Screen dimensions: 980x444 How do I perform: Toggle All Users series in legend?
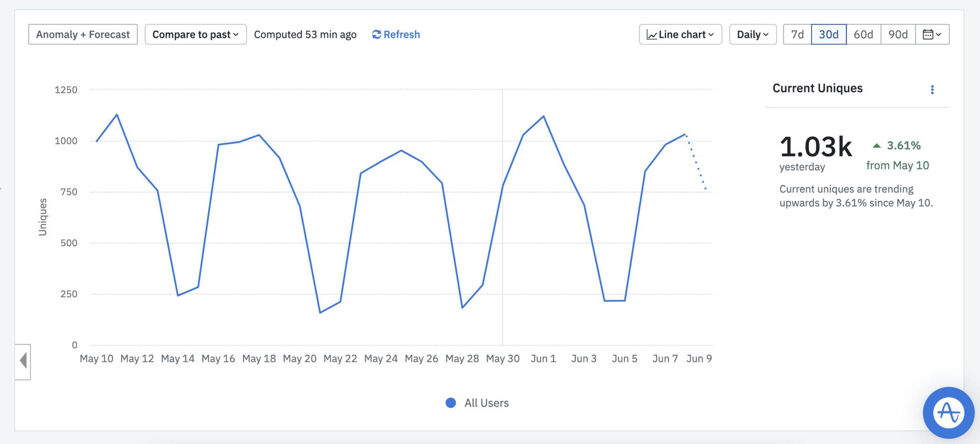click(x=486, y=403)
